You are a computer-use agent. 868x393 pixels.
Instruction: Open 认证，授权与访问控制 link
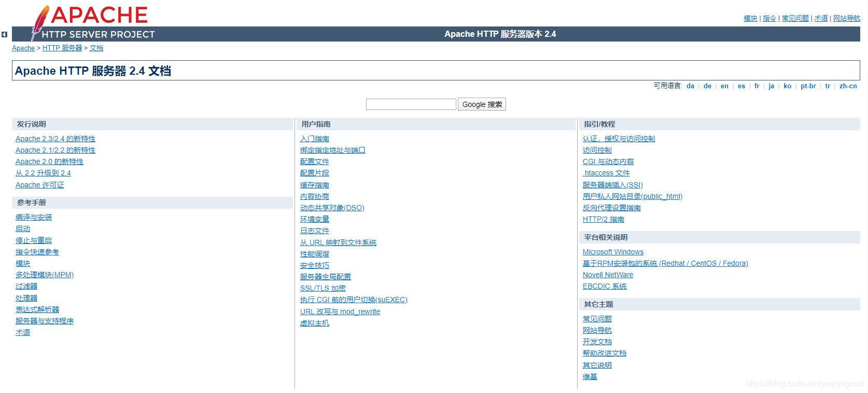coord(619,139)
